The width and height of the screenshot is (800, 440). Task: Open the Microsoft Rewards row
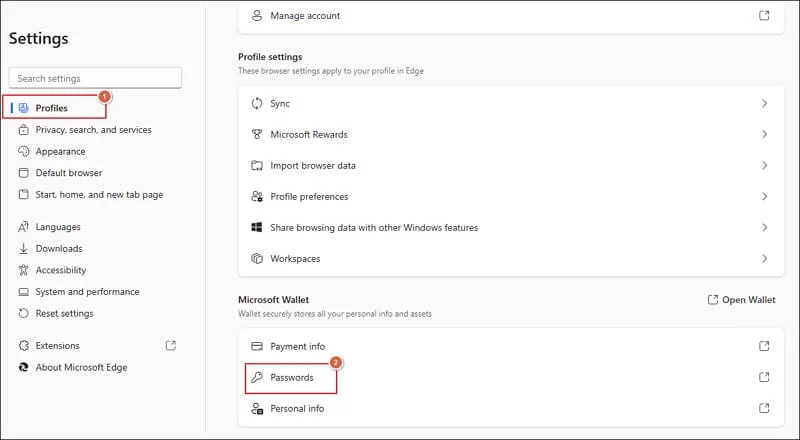(x=511, y=134)
